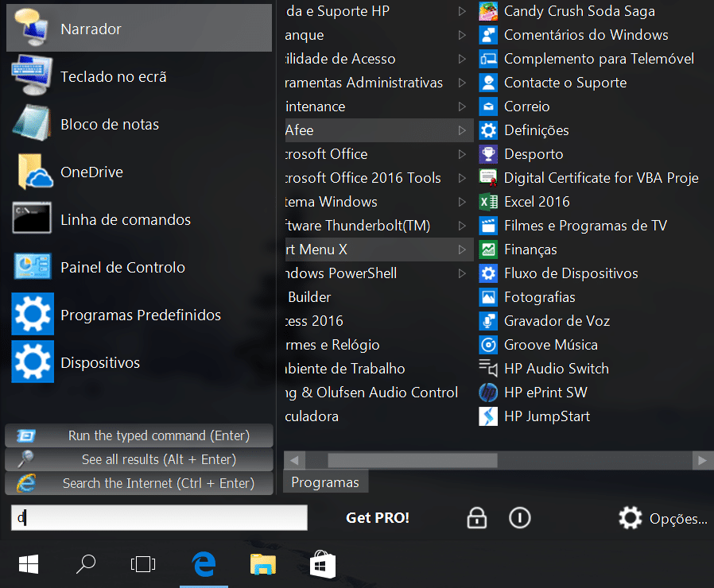The width and height of the screenshot is (714, 588).
Task: Open HP Audio Switch icon
Action: (x=488, y=368)
